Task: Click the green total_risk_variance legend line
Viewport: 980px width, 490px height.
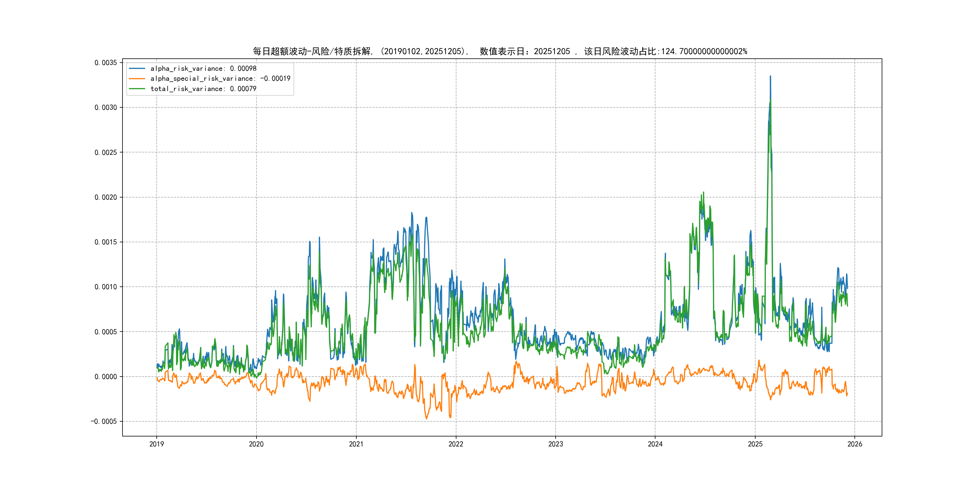Action: [x=137, y=89]
